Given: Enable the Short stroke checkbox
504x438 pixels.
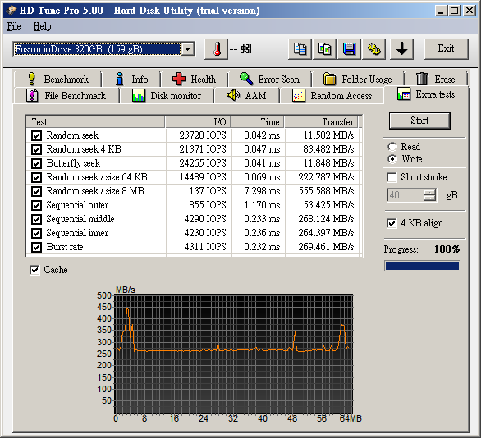Looking at the screenshot, I should click(392, 177).
